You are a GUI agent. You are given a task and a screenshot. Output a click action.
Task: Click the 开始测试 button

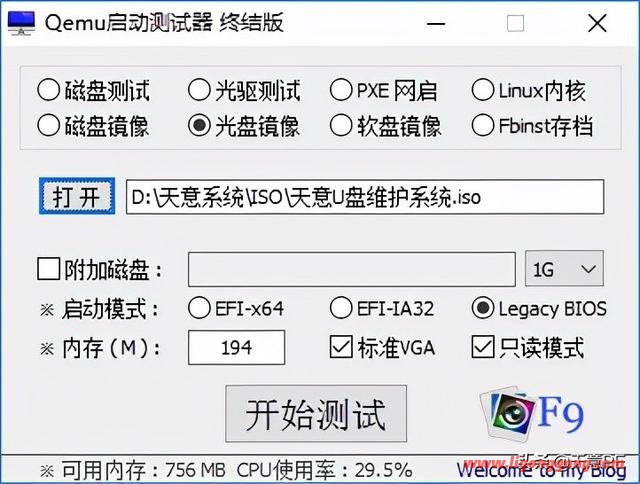(316, 413)
